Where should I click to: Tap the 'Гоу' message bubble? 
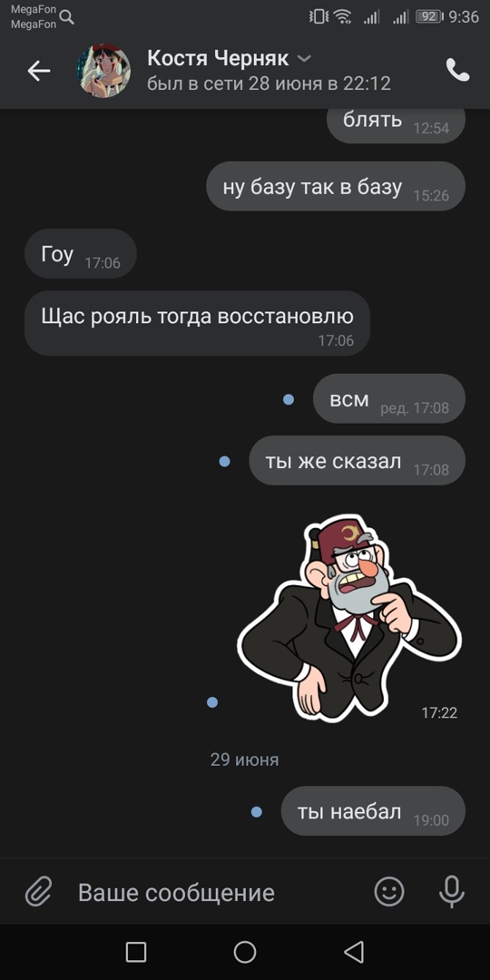[x=81, y=254]
